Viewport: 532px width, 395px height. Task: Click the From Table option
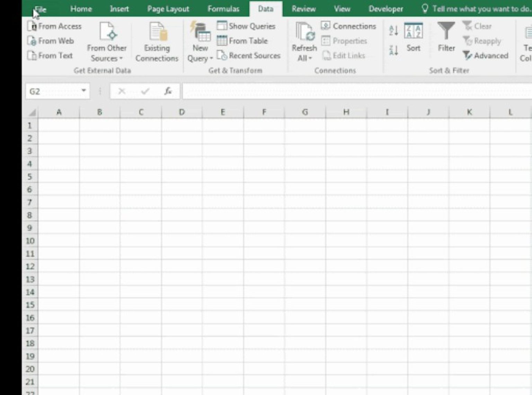[242, 41]
